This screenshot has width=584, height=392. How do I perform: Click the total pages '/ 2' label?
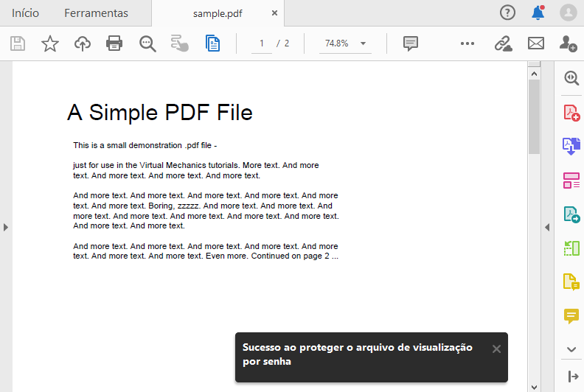[x=282, y=43]
